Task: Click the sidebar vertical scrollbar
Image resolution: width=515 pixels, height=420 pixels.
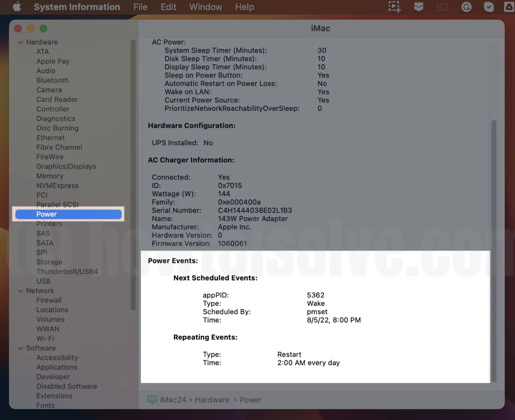Action: tap(133, 175)
